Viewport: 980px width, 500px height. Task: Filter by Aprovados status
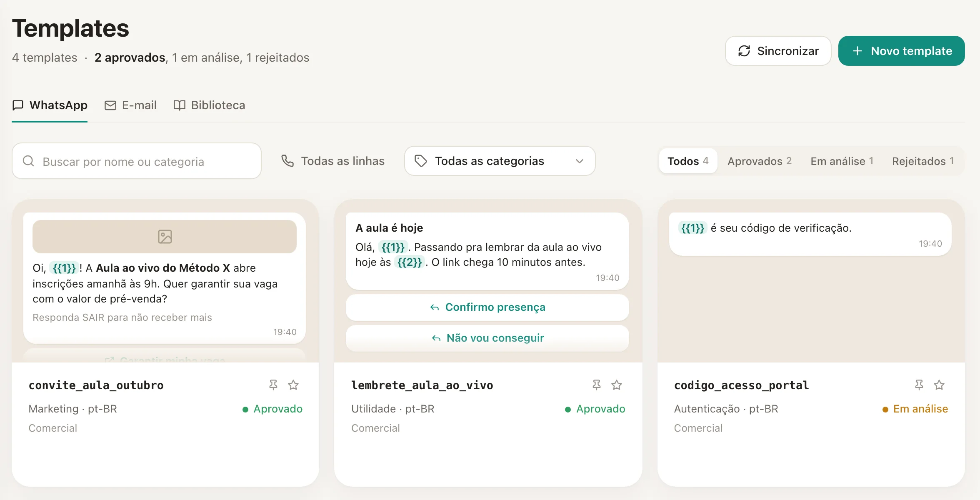click(760, 161)
